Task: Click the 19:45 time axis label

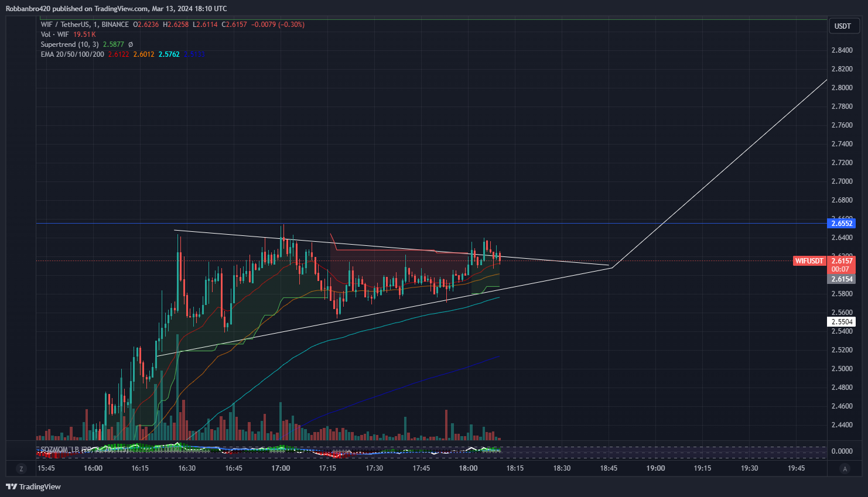Action: pos(796,468)
